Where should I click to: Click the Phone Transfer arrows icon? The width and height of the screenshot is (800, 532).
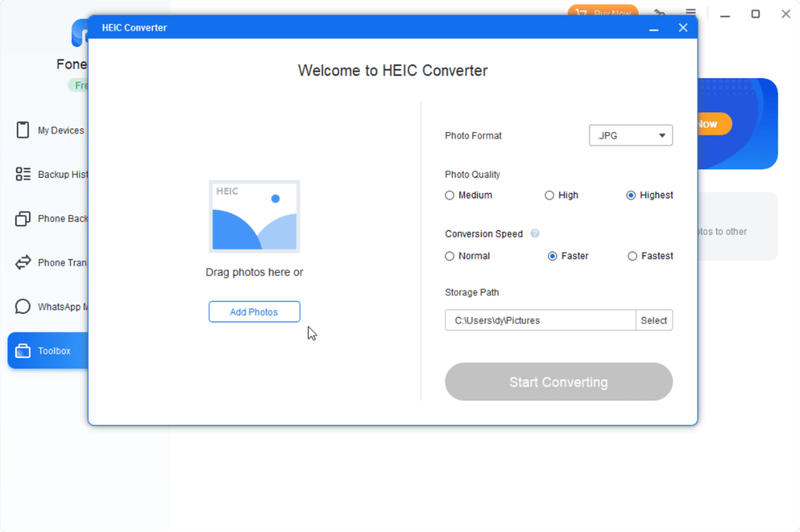tap(23, 263)
